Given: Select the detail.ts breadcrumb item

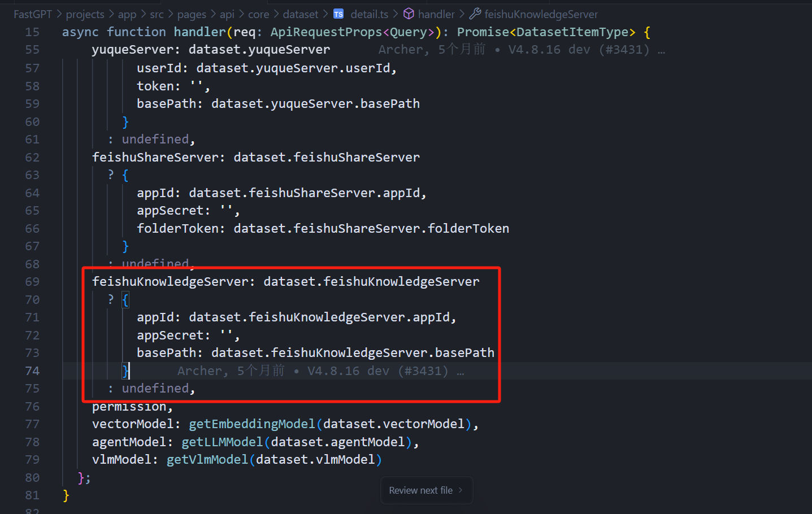Looking at the screenshot, I should pos(369,14).
